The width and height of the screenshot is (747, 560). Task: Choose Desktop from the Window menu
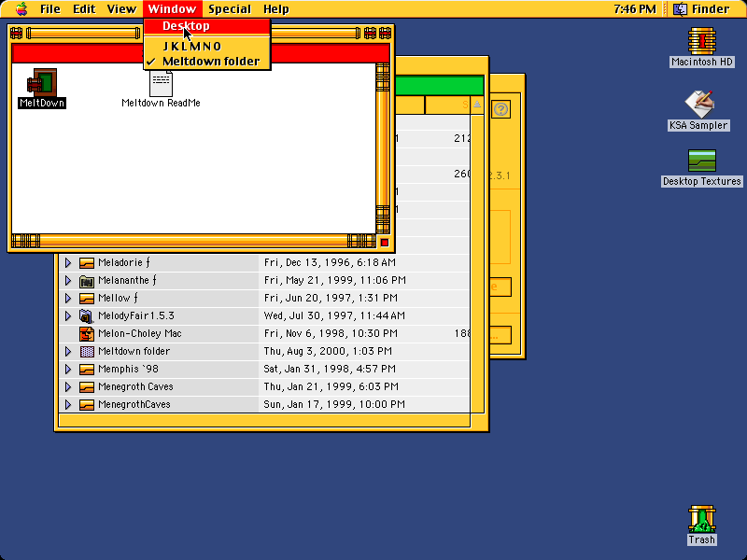click(x=207, y=26)
